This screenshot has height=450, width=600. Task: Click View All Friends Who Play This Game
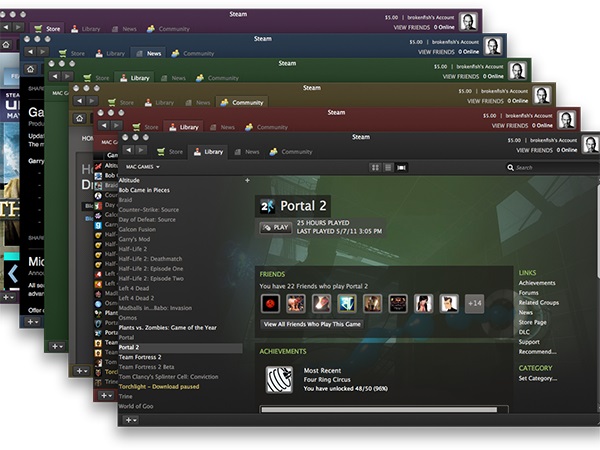pyautogui.click(x=312, y=324)
